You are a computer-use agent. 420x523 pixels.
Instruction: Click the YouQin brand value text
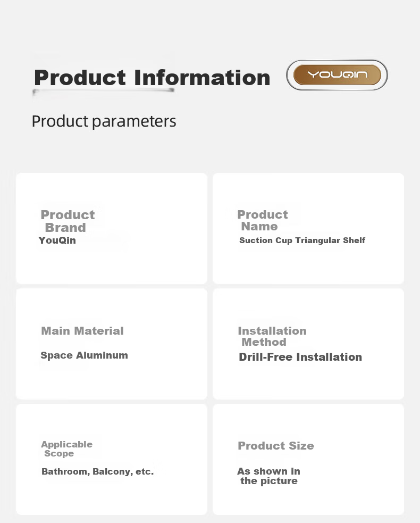(57, 240)
